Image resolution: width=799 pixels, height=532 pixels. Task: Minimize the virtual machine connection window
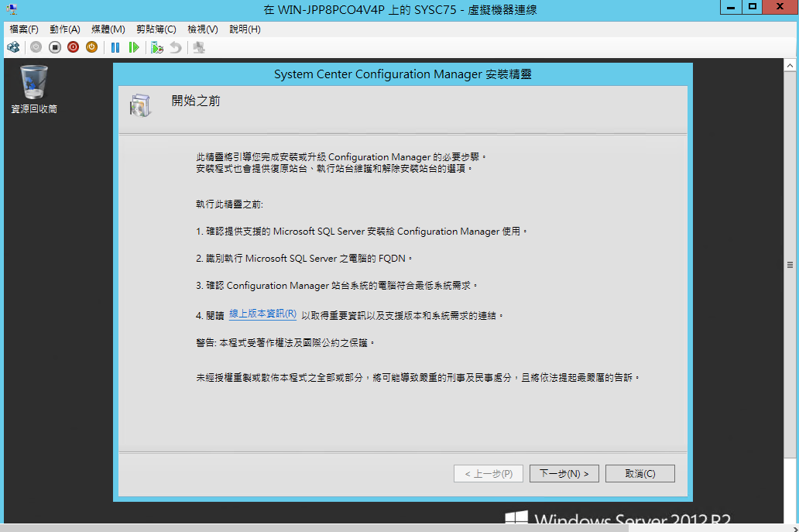(x=730, y=7)
